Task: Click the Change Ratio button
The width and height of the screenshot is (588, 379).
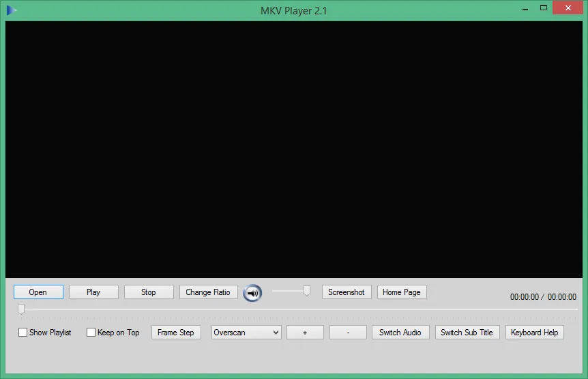Action: pos(208,292)
